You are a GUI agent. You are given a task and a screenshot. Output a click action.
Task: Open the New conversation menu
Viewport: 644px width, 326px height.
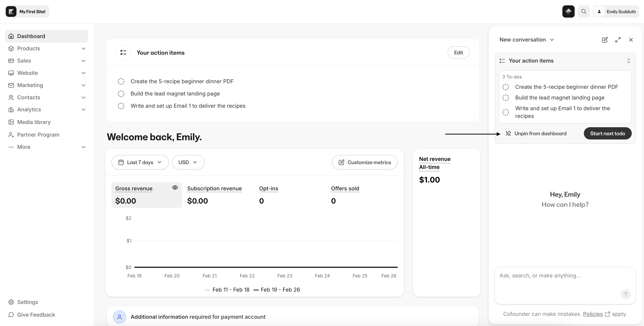527,39
